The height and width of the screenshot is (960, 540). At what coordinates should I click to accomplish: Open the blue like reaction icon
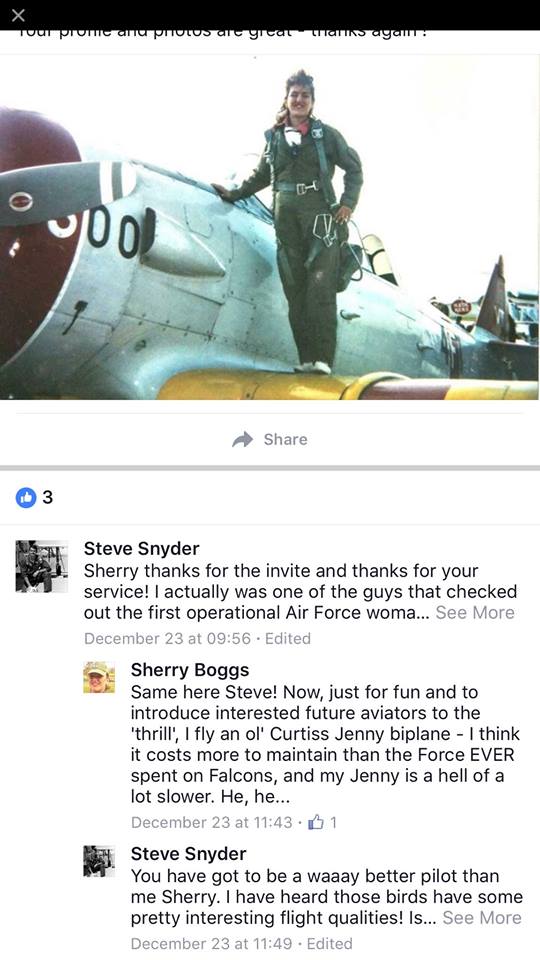pos(26,498)
